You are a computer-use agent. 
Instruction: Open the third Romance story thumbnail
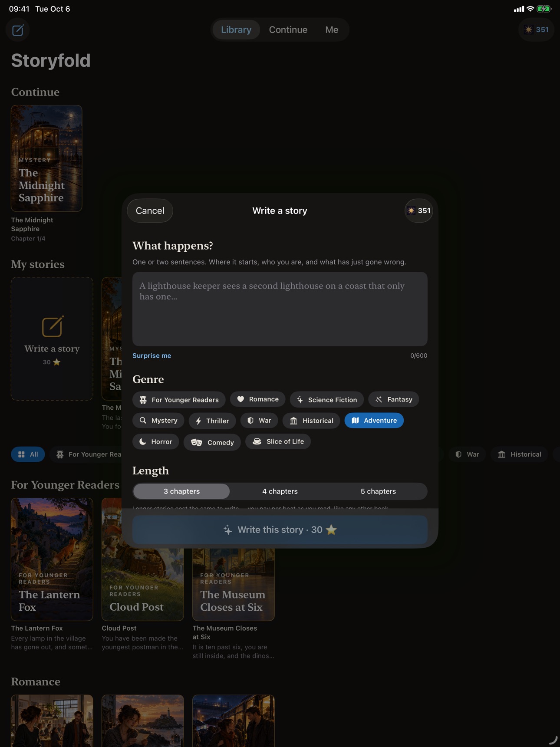click(234, 721)
